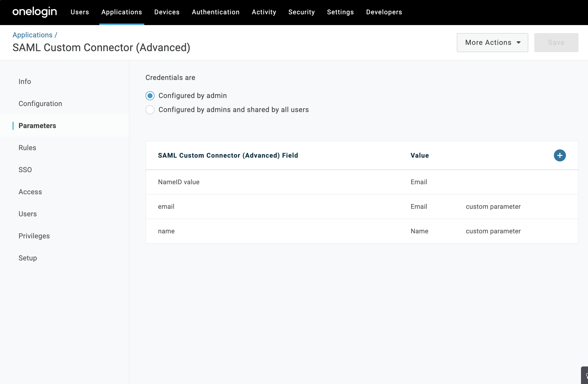Click the Value column header
588x384 pixels.
(x=420, y=155)
